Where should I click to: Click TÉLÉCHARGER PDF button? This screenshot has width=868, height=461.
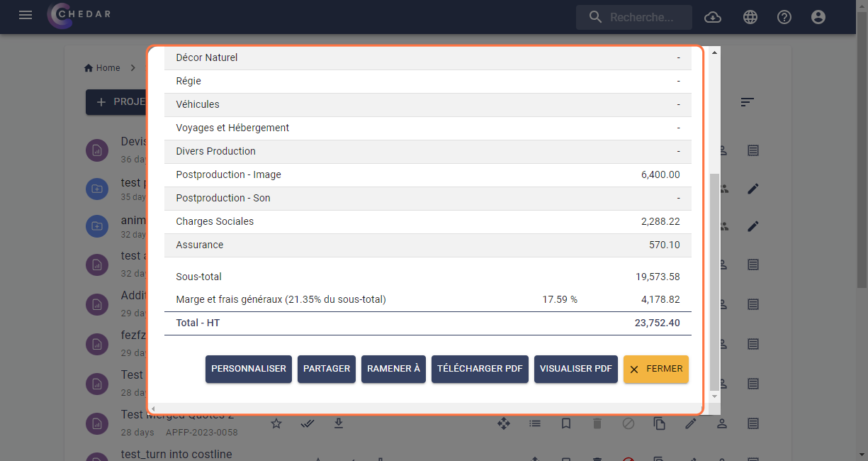tap(480, 369)
